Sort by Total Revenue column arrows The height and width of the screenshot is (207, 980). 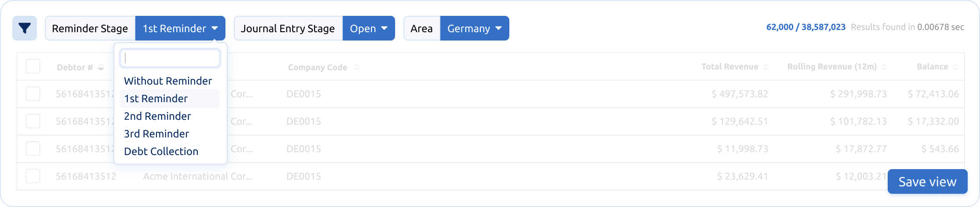click(766, 67)
